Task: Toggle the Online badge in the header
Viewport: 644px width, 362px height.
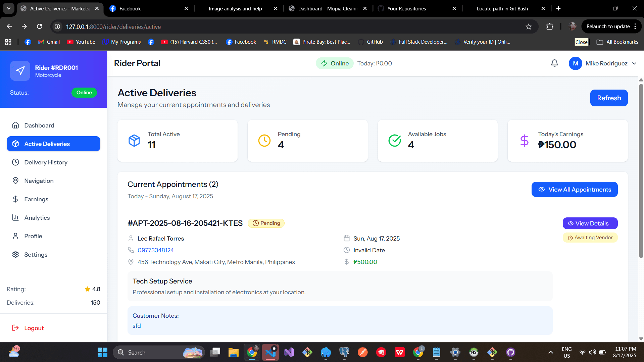Action: [335, 63]
